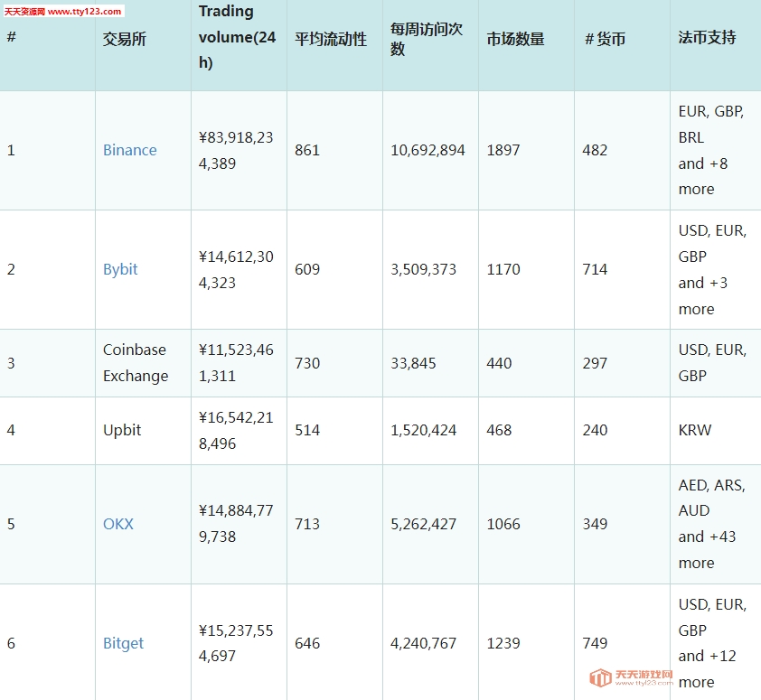
Task: Click Coinbase's liquidity value 730
Action: (307, 363)
